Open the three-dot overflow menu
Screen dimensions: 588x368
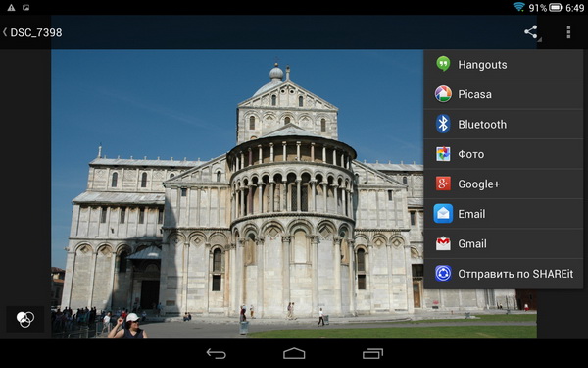click(x=568, y=32)
